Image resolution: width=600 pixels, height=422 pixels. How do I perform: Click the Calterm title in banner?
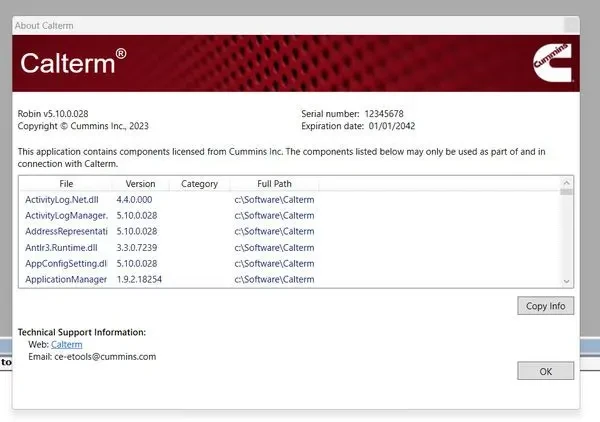click(73, 62)
